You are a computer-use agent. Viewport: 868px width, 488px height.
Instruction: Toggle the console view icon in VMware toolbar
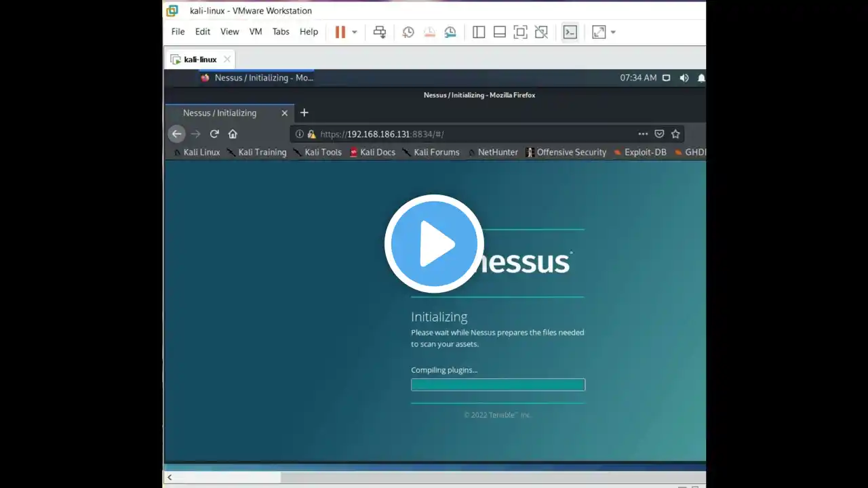(x=570, y=32)
